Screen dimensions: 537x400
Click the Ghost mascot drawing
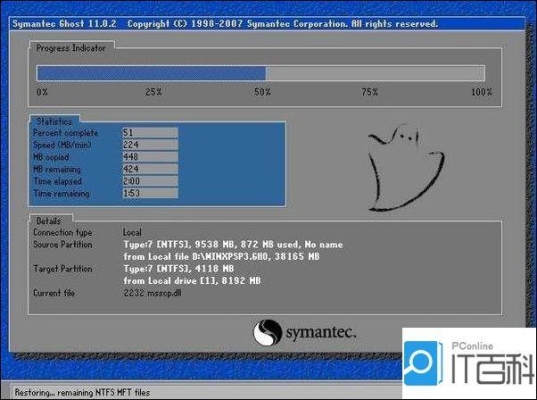(x=407, y=168)
